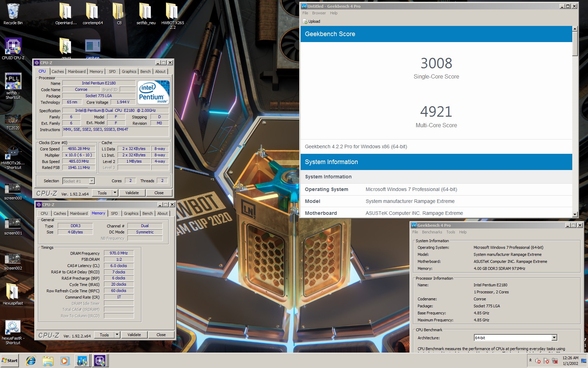Click Close button in lower CPU-Z

[161, 335]
